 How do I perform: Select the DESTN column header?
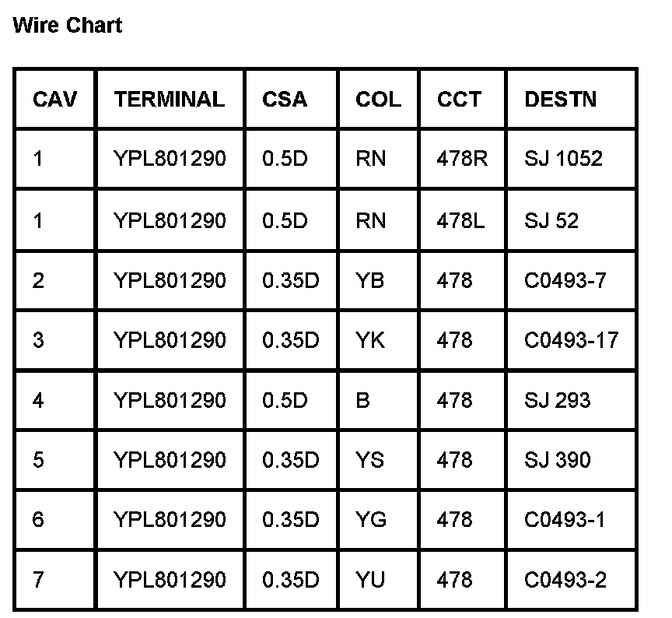tap(561, 100)
